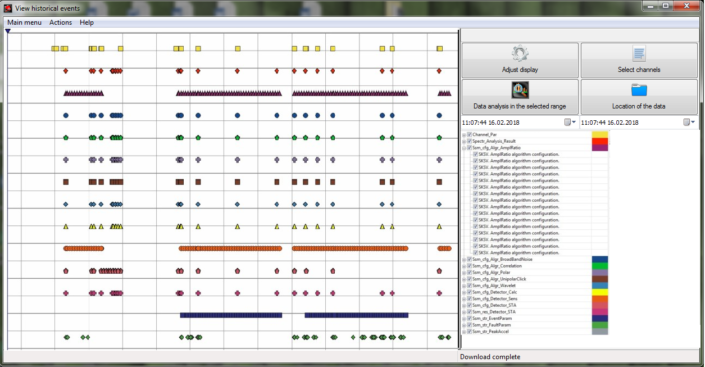The width and height of the screenshot is (705, 367).
Task: Open the left date-time picker dropdown
Action: coord(570,122)
